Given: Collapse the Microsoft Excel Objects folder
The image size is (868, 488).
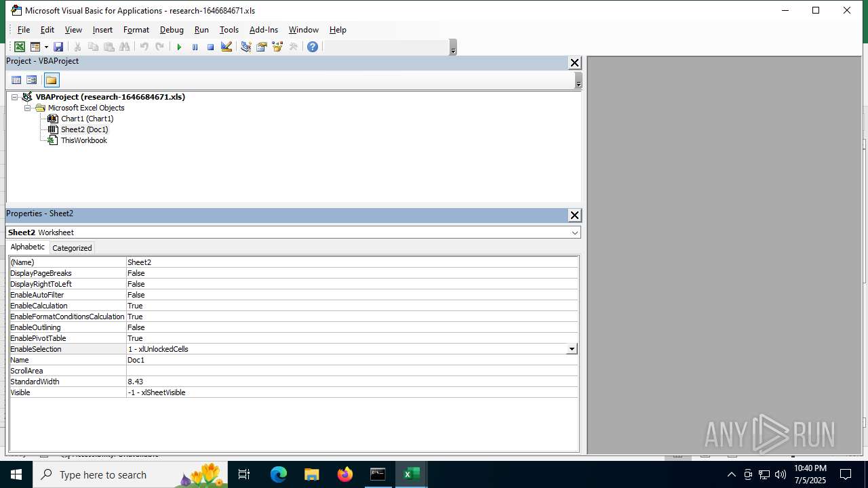Looking at the screenshot, I should (x=28, y=108).
